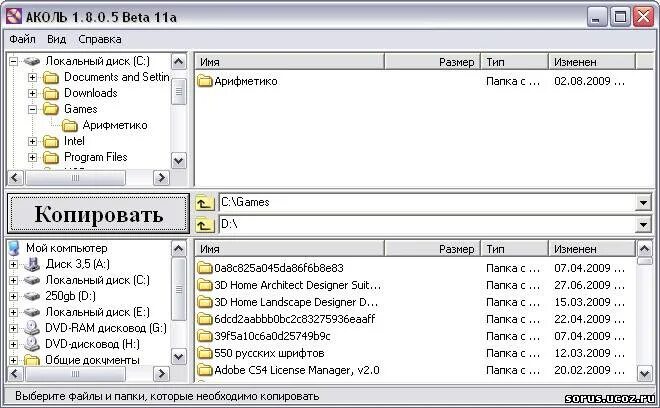Open the Файл menu
The image size is (660, 408).
[x=22, y=39]
